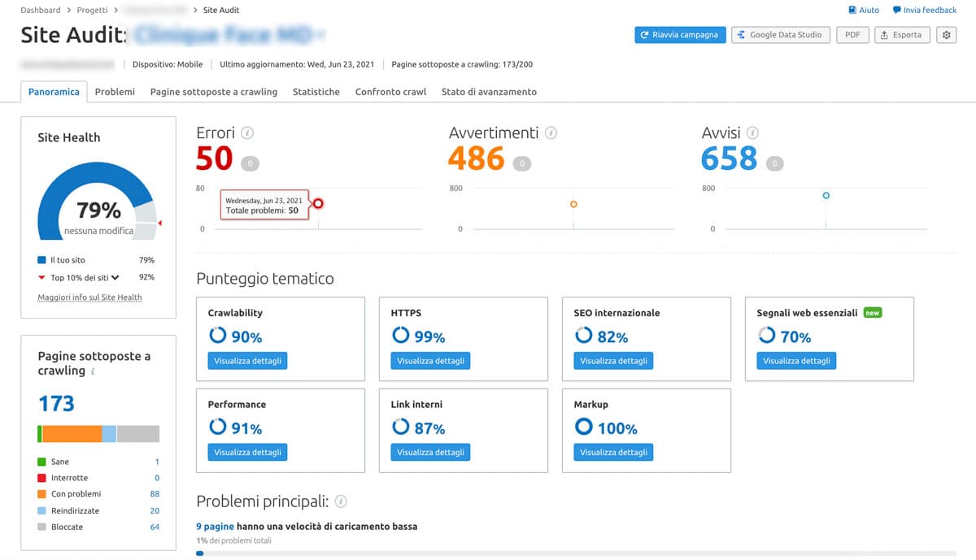Click the Site Health 79% gauge
The height and width of the screenshot is (560, 976).
point(97,201)
